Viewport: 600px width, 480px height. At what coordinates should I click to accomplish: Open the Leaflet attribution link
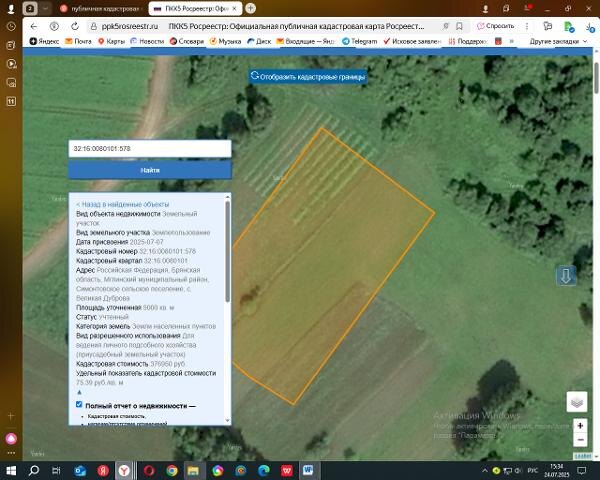pyautogui.click(x=582, y=456)
